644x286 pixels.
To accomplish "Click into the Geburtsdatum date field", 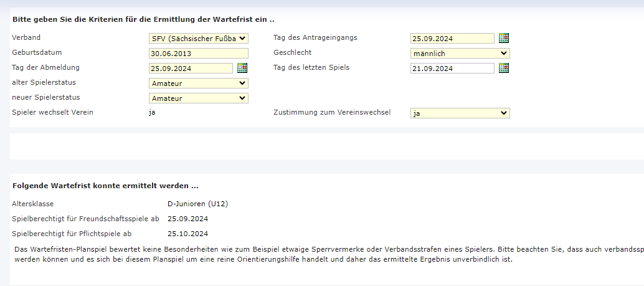I will (198, 54).
